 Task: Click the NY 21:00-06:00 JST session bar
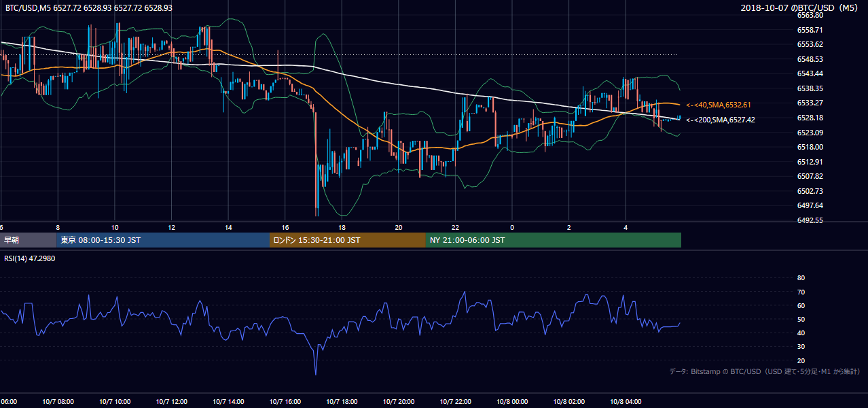click(x=554, y=240)
